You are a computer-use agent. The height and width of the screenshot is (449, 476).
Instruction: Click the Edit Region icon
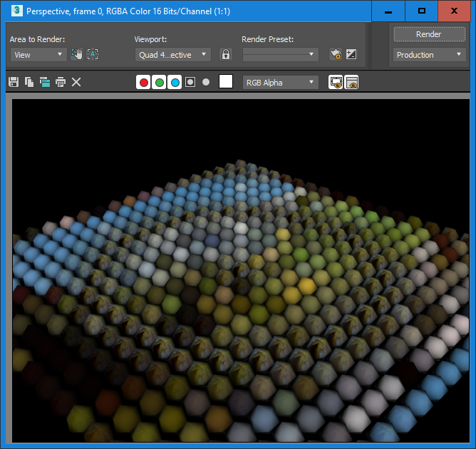tap(77, 54)
